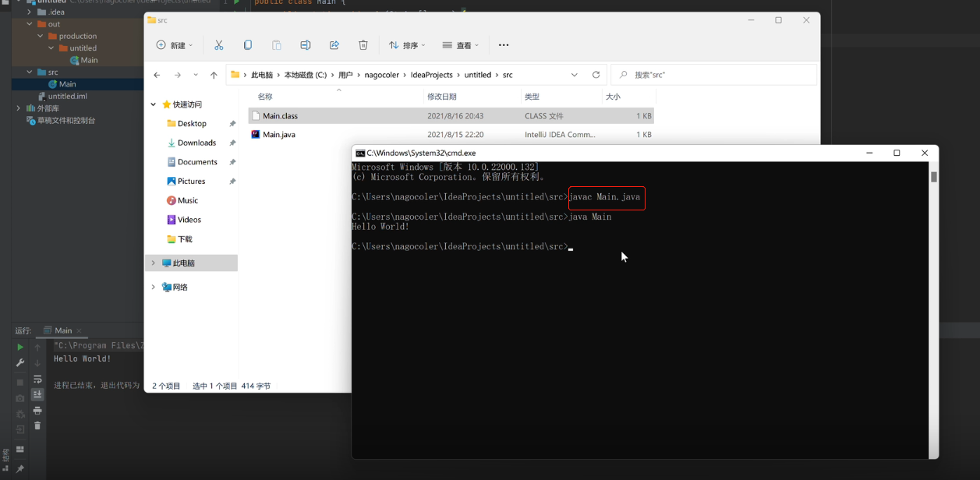
Task: Select Main.class file in Explorer
Action: 451,116
